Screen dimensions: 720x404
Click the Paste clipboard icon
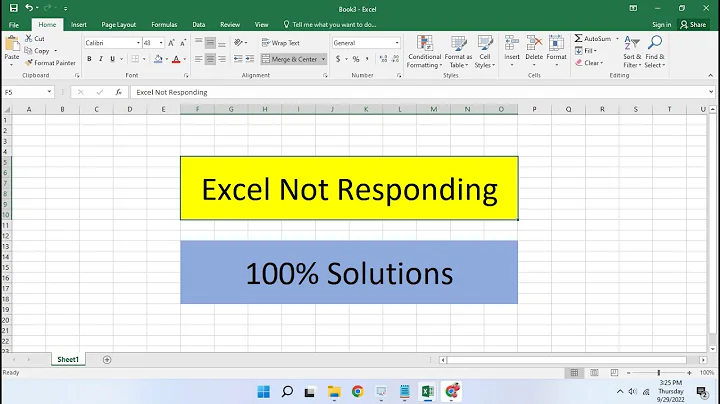(x=11, y=45)
